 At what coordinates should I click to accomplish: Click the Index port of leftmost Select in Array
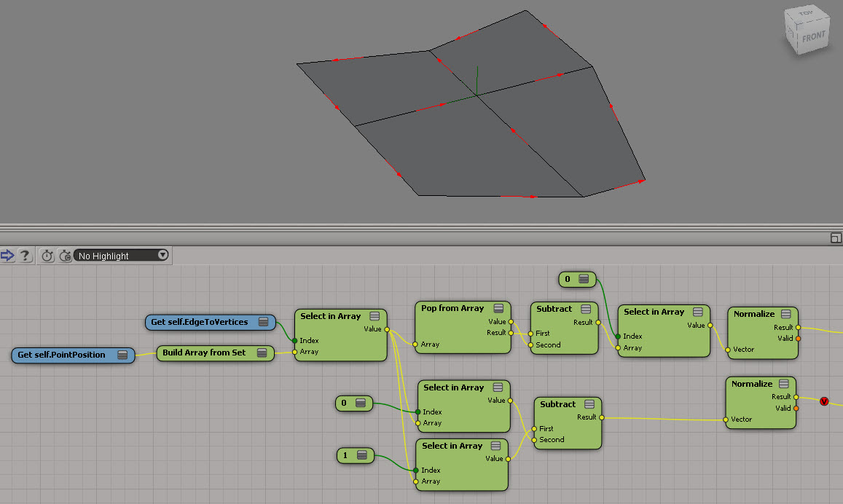coord(295,340)
